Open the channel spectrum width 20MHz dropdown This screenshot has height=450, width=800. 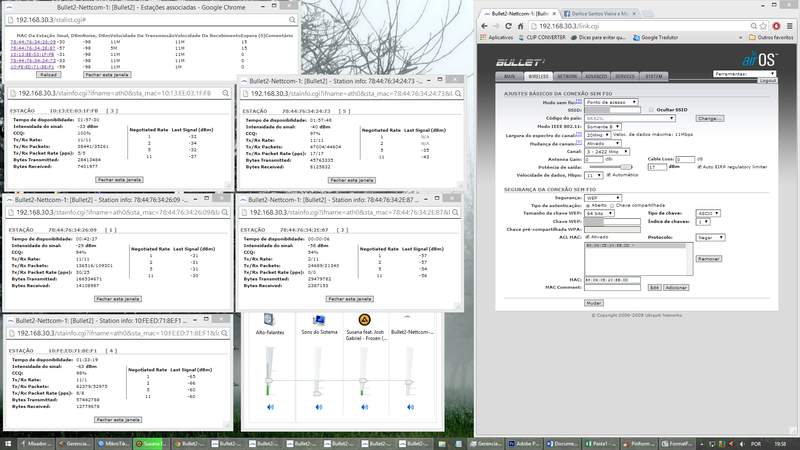pyautogui.click(x=597, y=135)
